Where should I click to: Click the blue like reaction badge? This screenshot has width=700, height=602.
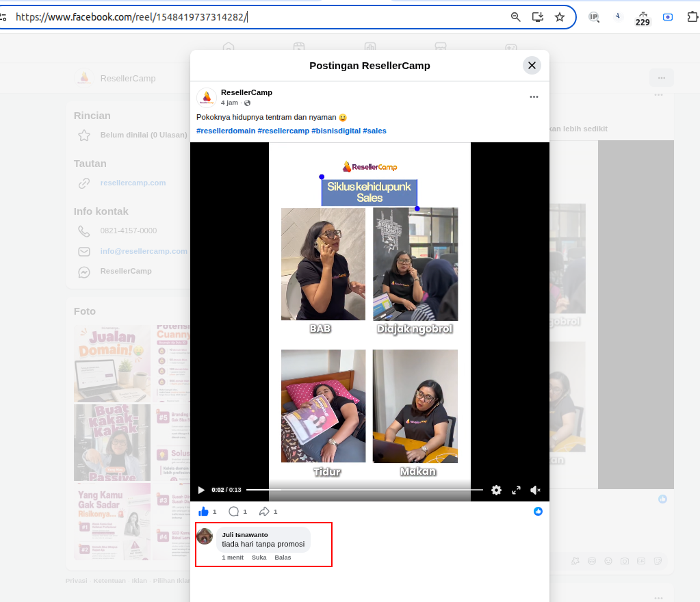[x=538, y=512]
